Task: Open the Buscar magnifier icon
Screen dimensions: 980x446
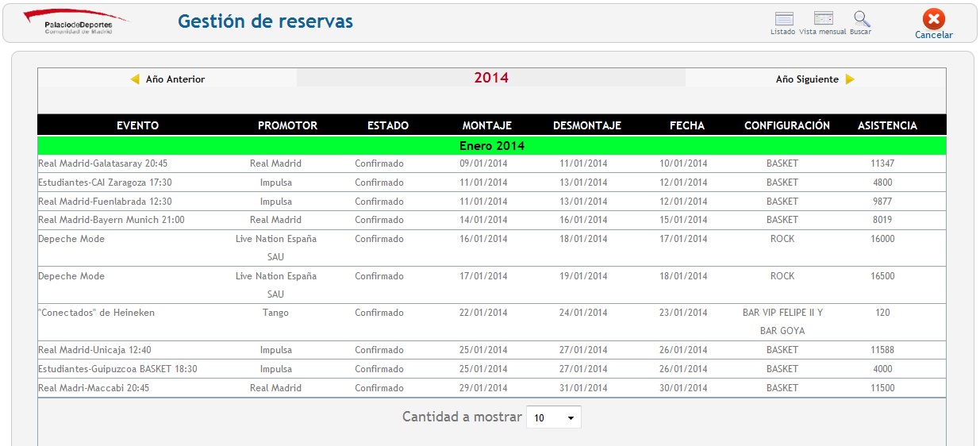Action: pos(861,19)
